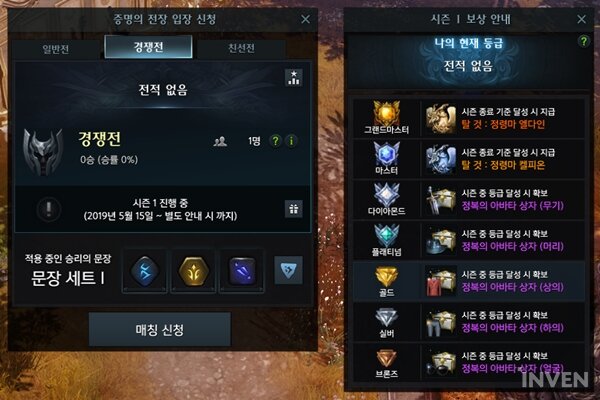The height and width of the screenshot is (400, 600).
Task: Select the gold trident emblem slot
Action: coord(194,271)
